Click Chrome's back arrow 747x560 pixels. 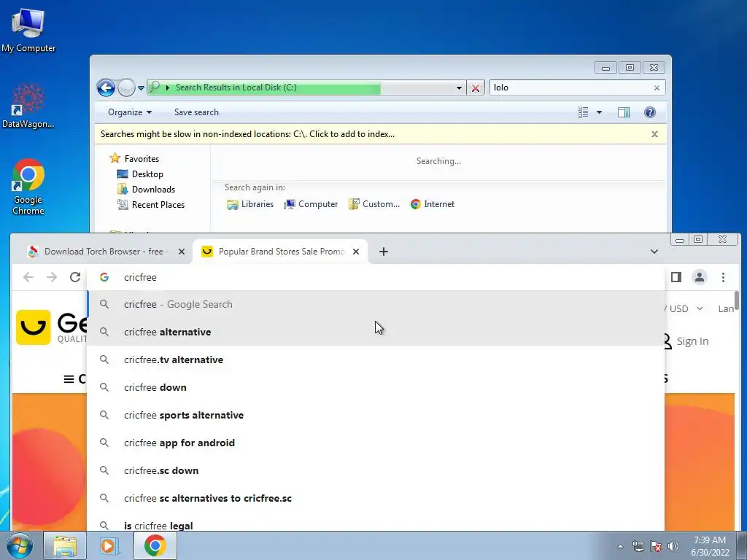pyautogui.click(x=28, y=277)
